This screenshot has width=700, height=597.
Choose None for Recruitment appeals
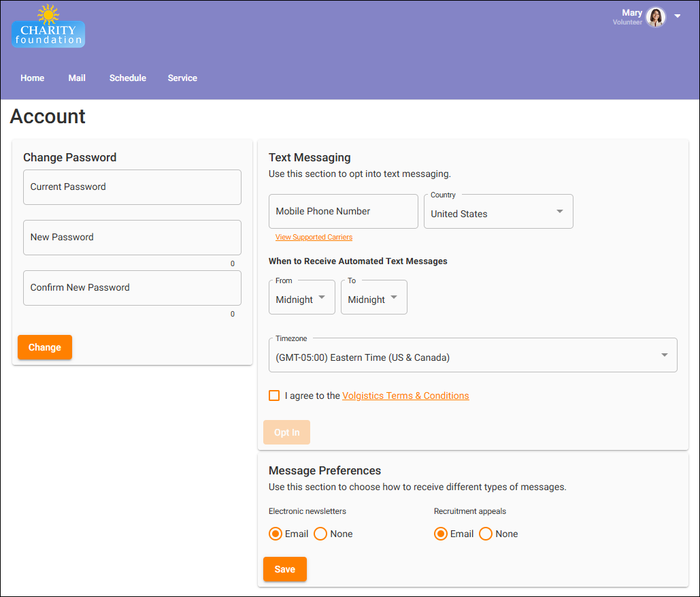tap(486, 534)
